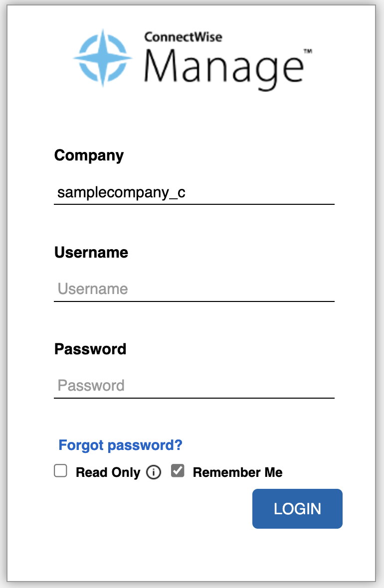Screen dimensions: 384x588
Task: Focus the Password input field
Action: coord(194,385)
